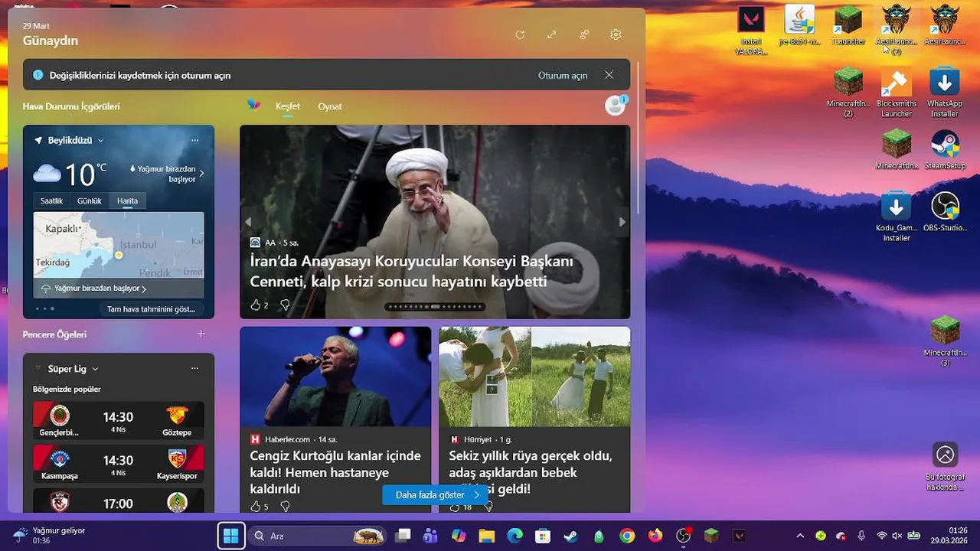Screen dimensions: 980x551
Task: Select the Saatlik weather tab
Action: pos(51,201)
